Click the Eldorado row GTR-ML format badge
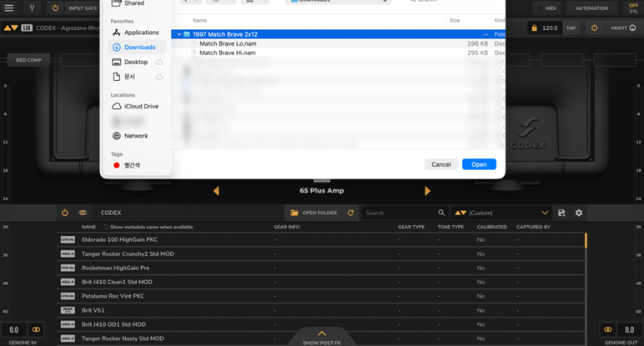Viewport: 644px width, 346px height. pyautogui.click(x=68, y=239)
